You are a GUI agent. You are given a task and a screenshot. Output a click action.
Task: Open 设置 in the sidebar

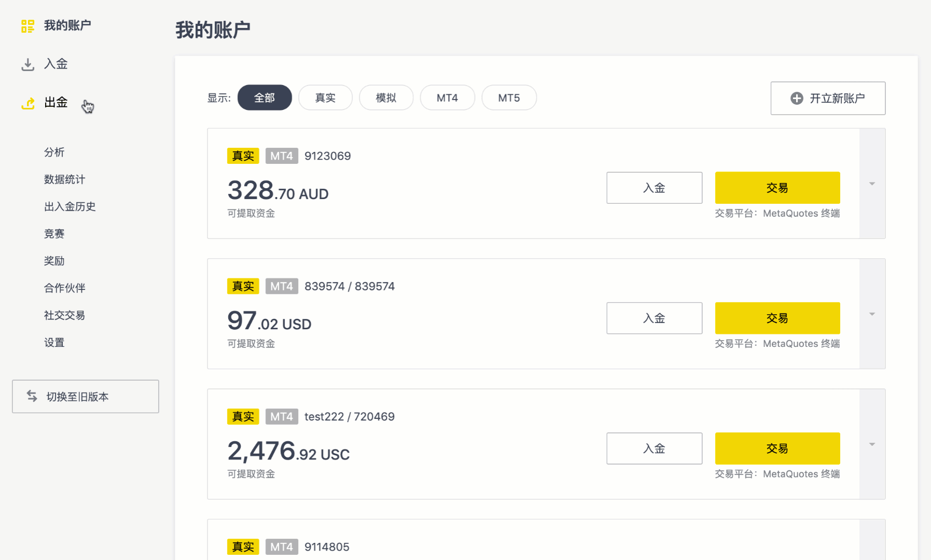[x=54, y=342]
